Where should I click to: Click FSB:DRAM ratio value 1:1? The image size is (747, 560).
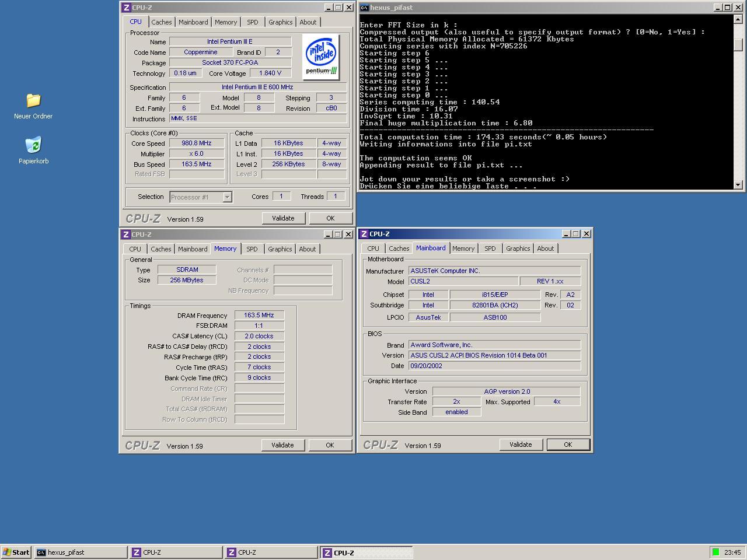tap(259, 325)
